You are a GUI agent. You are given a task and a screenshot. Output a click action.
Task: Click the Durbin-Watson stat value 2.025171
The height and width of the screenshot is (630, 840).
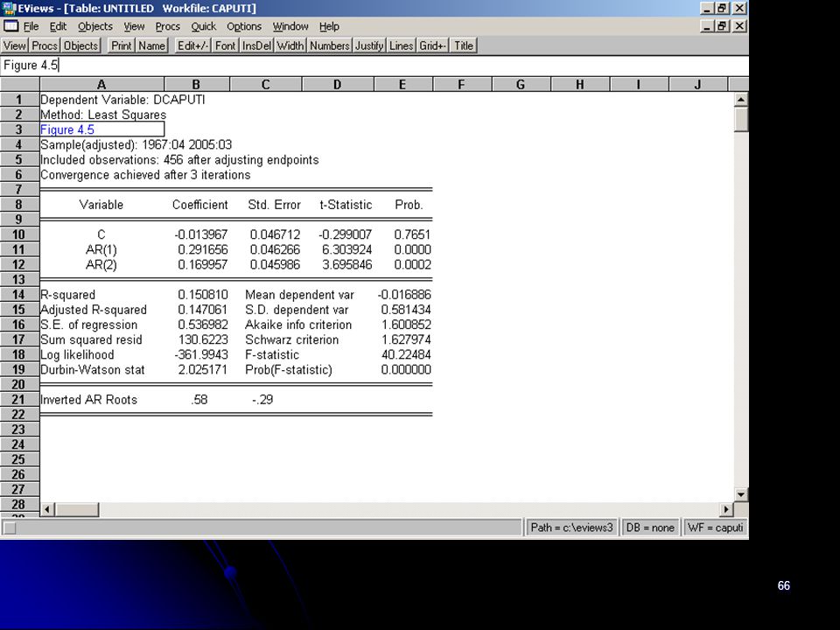[202, 369]
